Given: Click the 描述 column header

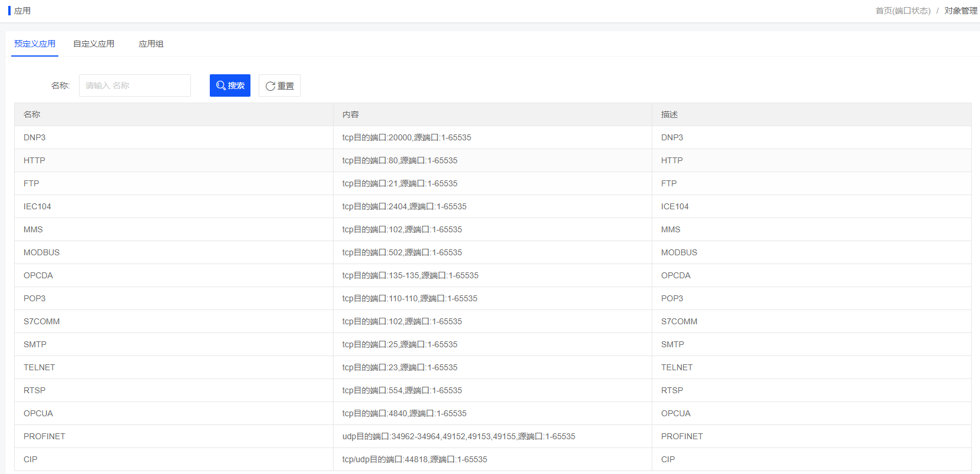Looking at the screenshot, I should (x=811, y=114).
